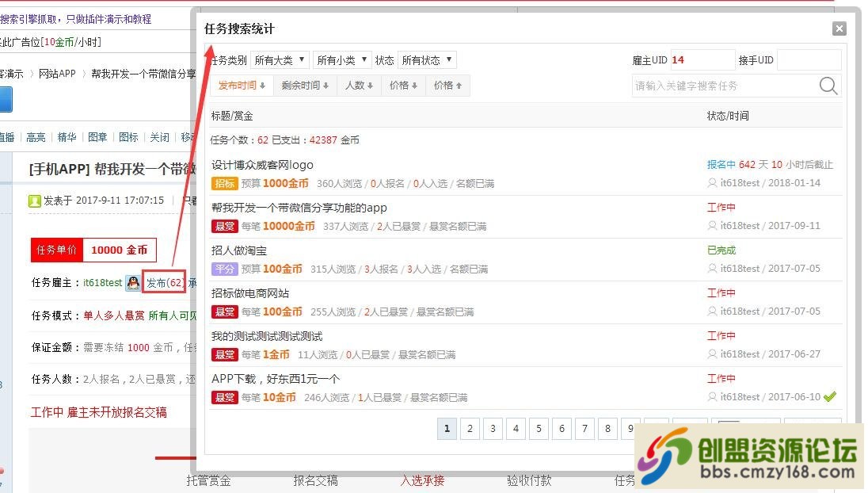Go to page 3
This screenshot has height=493, width=868.
pos(493,428)
